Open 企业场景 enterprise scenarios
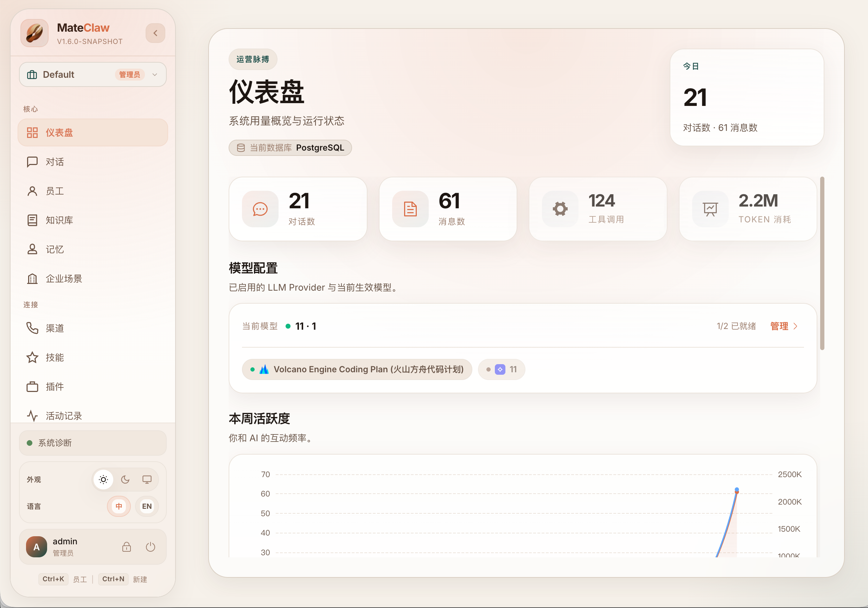 (x=92, y=279)
